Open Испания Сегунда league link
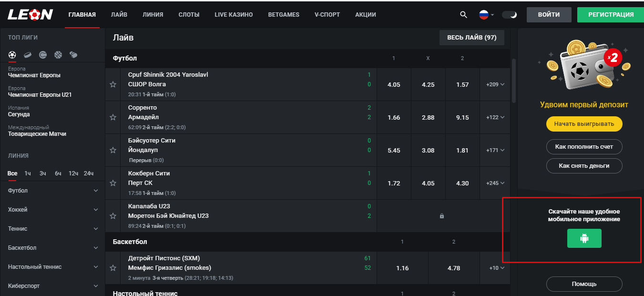Viewport: 644px width, 296px height. 19,111
